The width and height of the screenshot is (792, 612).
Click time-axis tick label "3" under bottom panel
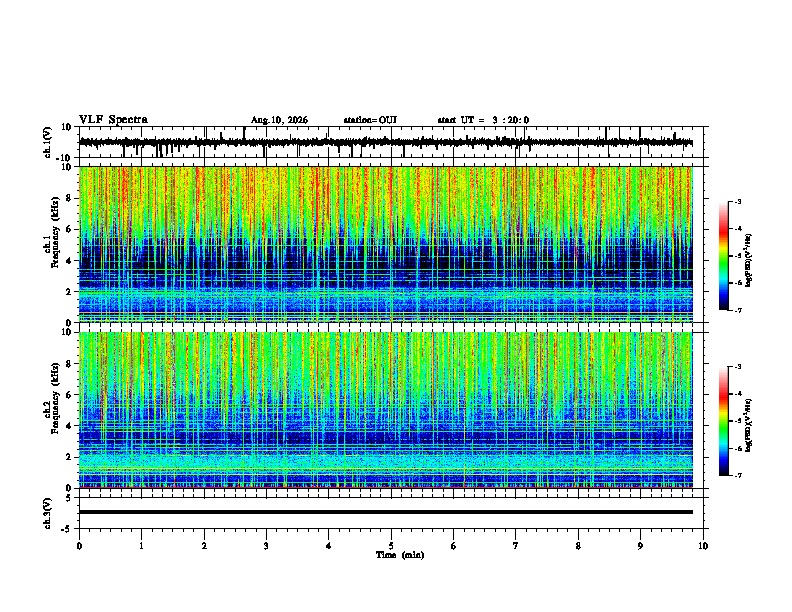[266, 546]
